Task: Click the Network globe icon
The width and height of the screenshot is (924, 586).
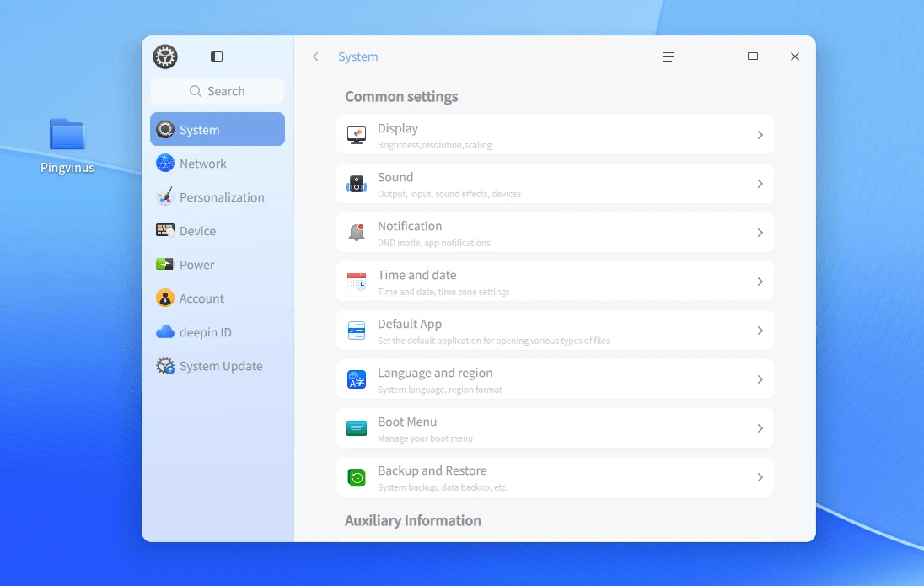Action: click(x=165, y=163)
